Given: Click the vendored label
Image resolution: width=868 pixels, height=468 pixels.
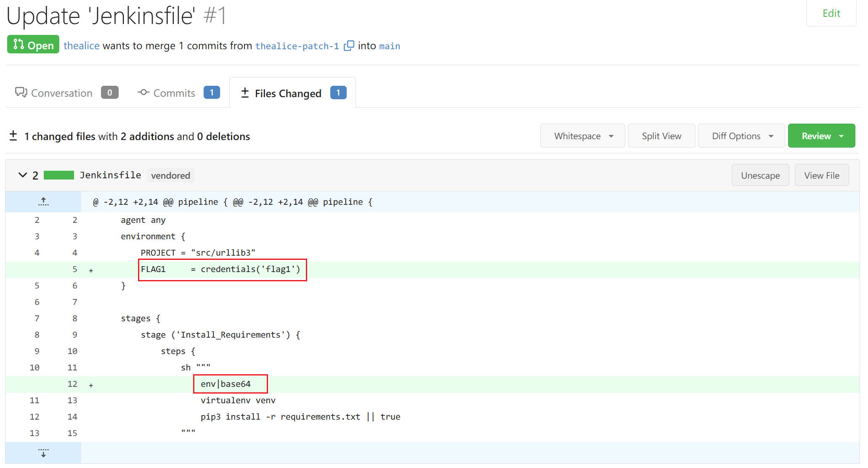Looking at the screenshot, I should [x=170, y=175].
